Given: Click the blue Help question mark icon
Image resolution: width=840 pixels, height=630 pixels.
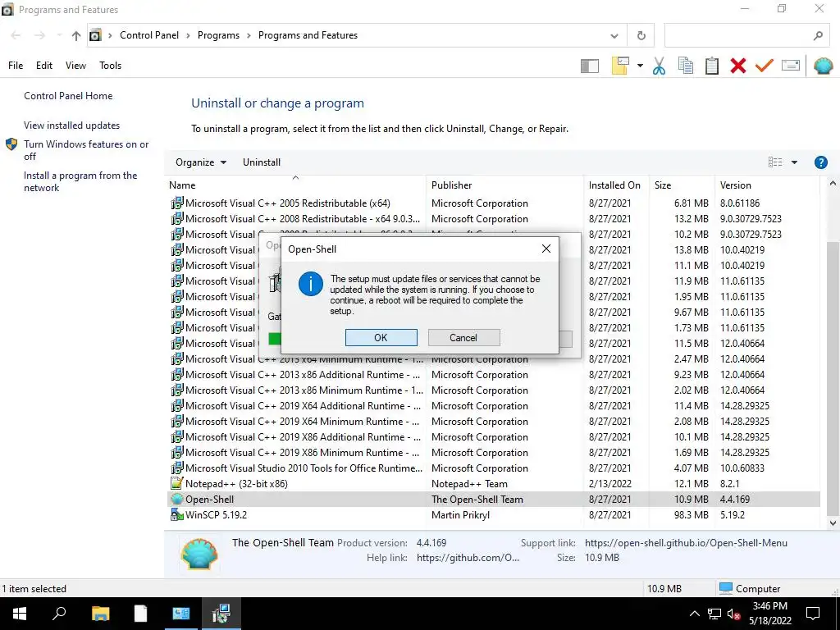Looking at the screenshot, I should pos(820,162).
